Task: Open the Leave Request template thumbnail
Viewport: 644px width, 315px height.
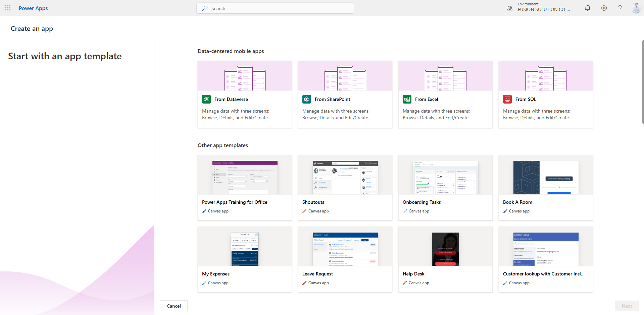Action: [x=345, y=249]
